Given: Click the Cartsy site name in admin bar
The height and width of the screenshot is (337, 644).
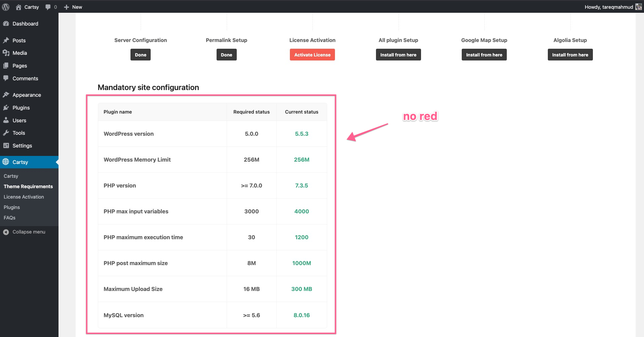Looking at the screenshot, I should click(x=32, y=7).
